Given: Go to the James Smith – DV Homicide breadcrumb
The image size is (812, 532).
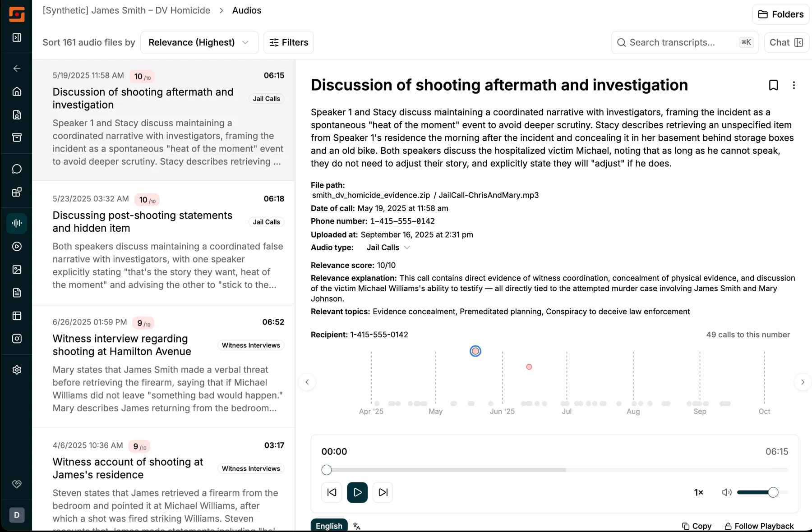Looking at the screenshot, I should point(126,10).
